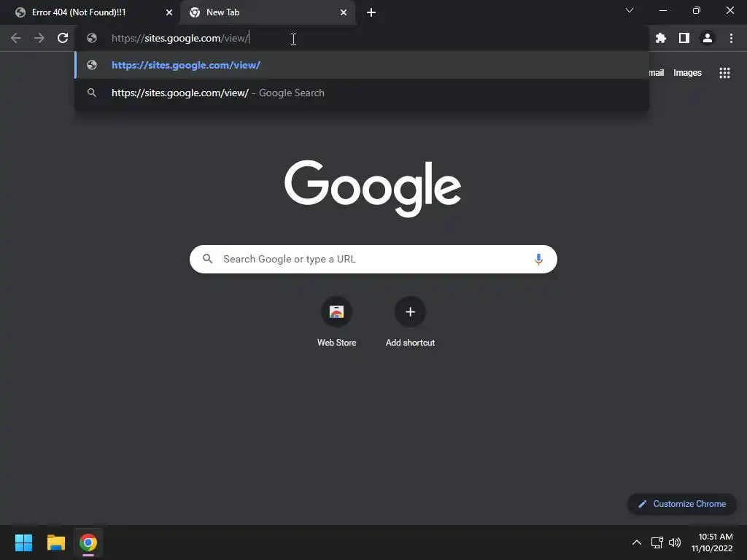Click the back navigation arrow

pos(16,38)
